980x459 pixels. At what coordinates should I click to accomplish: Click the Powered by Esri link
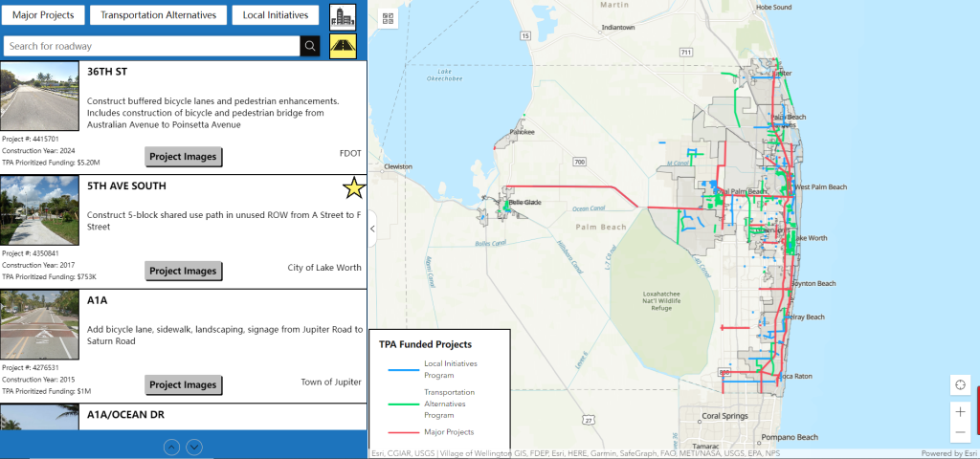948,453
